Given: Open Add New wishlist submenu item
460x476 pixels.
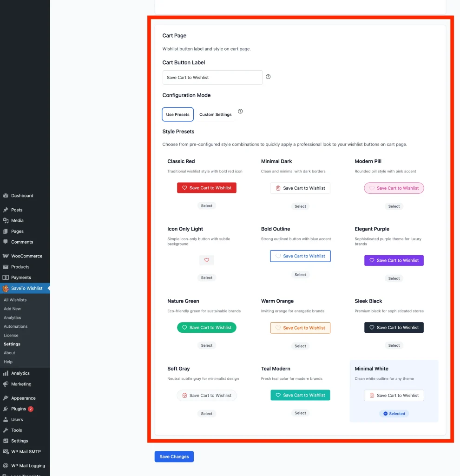Looking at the screenshot, I should tap(12, 309).
